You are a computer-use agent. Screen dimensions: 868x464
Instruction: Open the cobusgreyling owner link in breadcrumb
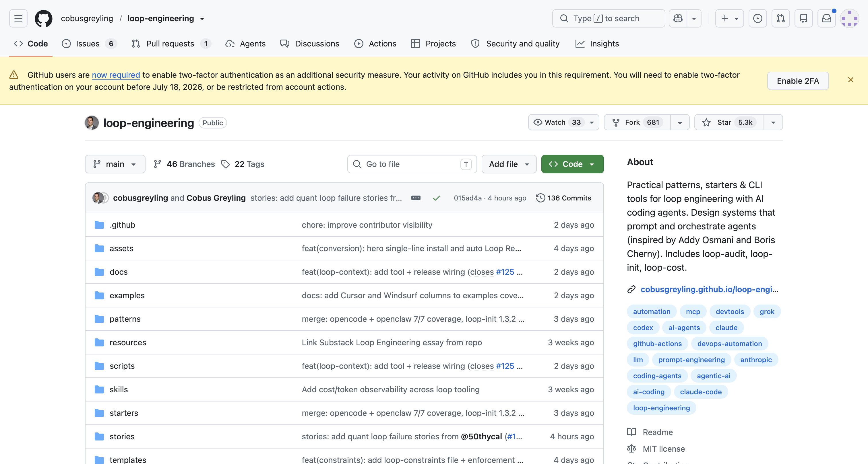pos(87,18)
